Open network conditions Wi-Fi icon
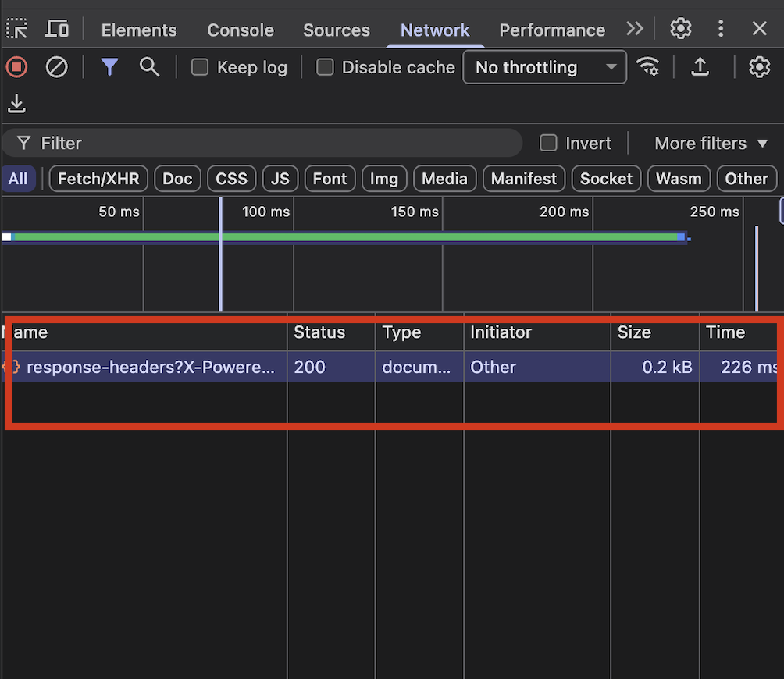Image resolution: width=784 pixels, height=679 pixels. click(647, 67)
